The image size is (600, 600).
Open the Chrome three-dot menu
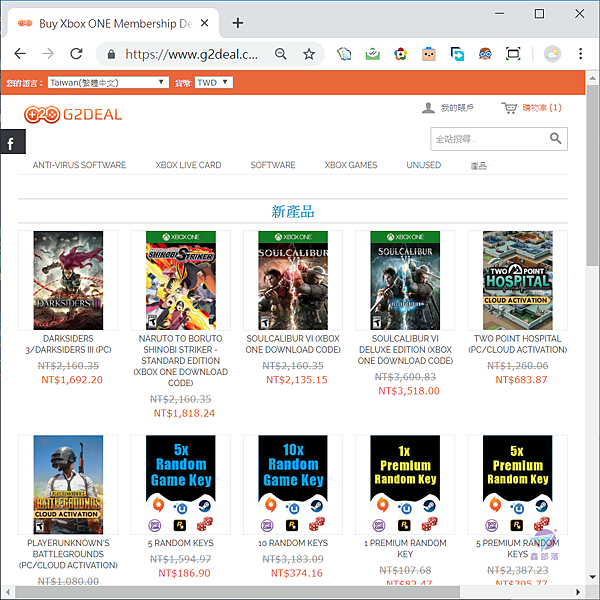click(x=580, y=54)
